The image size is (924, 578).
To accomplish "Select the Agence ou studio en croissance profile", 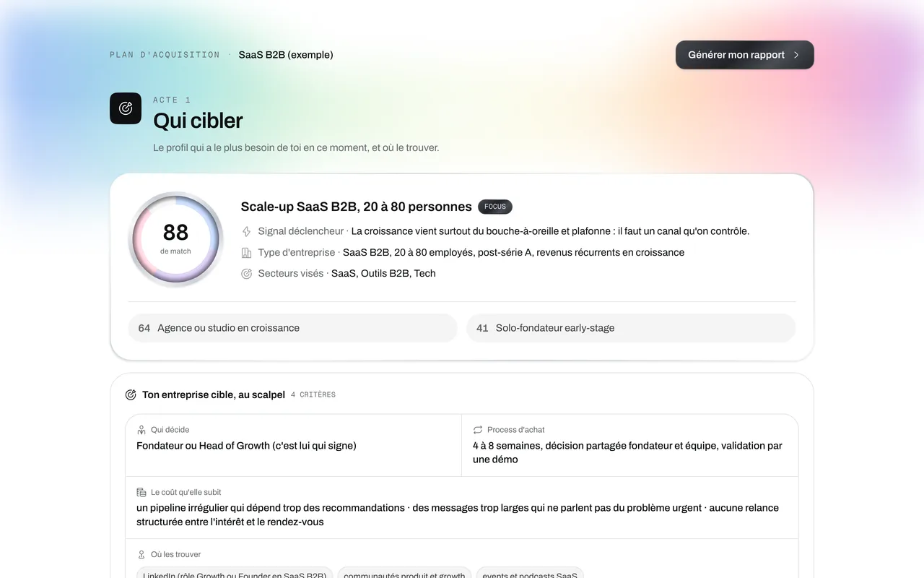I will [292, 328].
